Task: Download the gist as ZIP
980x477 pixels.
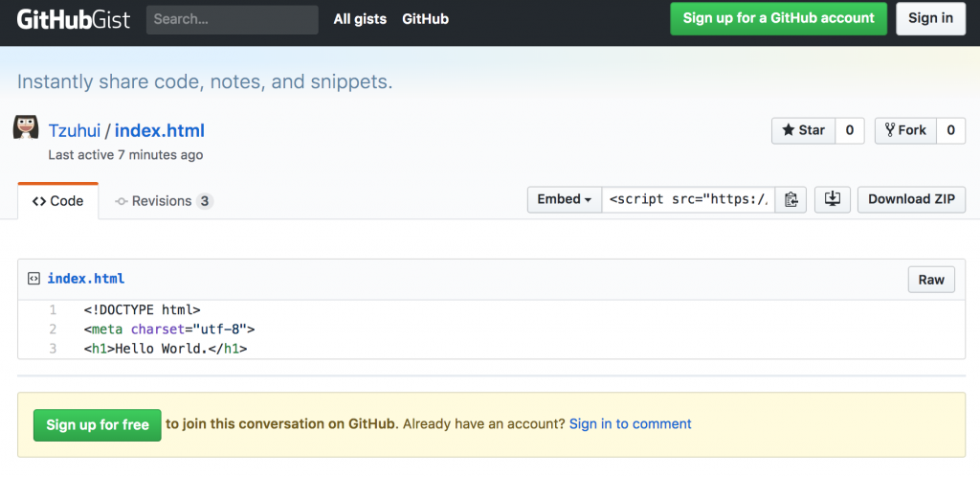Action: (x=911, y=199)
